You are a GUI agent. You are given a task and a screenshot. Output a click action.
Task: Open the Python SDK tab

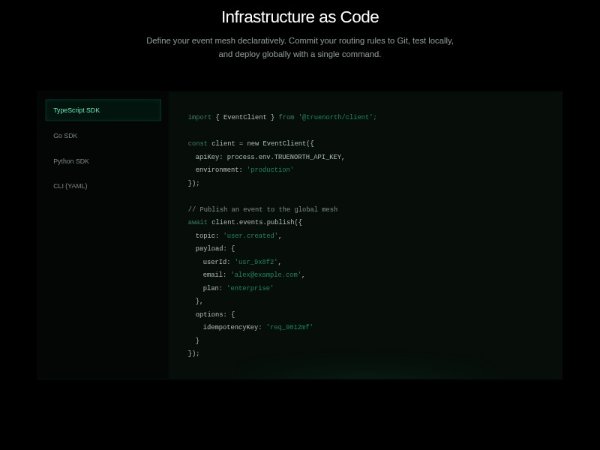pyautogui.click(x=71, y=161)
